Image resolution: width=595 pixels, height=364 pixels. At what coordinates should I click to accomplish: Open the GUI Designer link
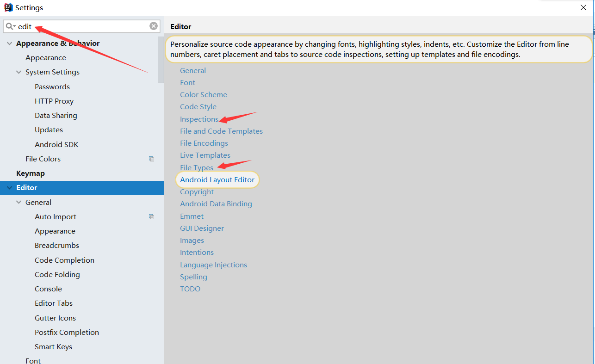point(202,228)
